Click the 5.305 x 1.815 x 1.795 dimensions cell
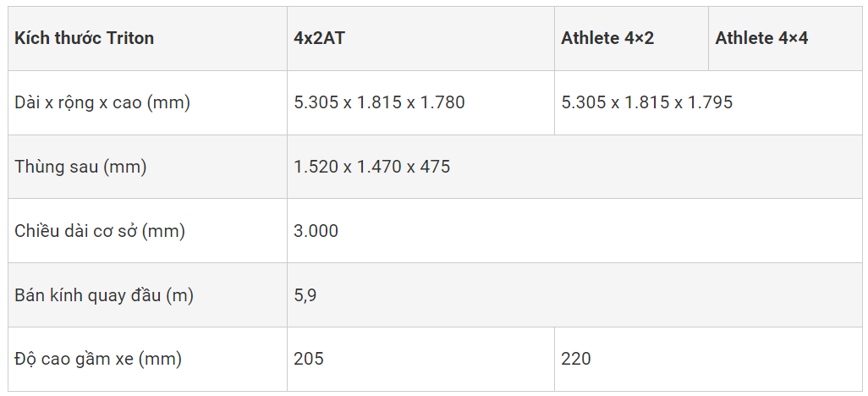 click(646, 102)
